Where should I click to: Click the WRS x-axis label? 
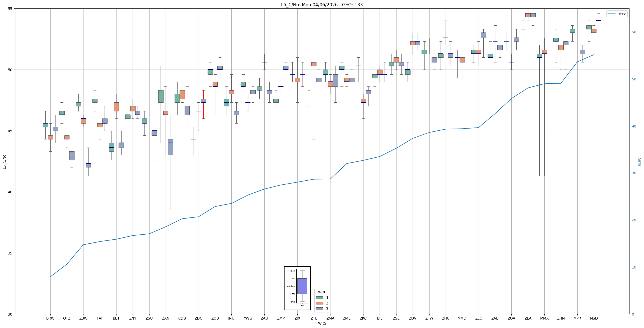click(x=322, y=323)
